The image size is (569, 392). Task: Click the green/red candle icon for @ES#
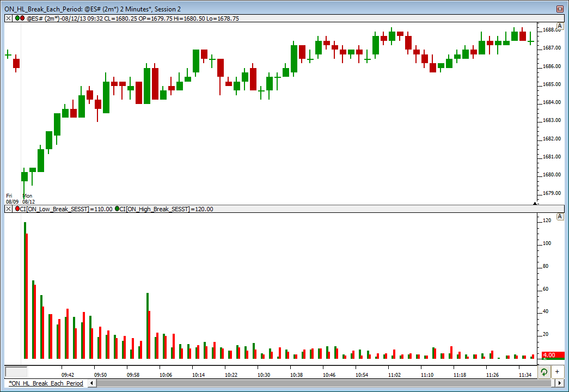point(20,19)
